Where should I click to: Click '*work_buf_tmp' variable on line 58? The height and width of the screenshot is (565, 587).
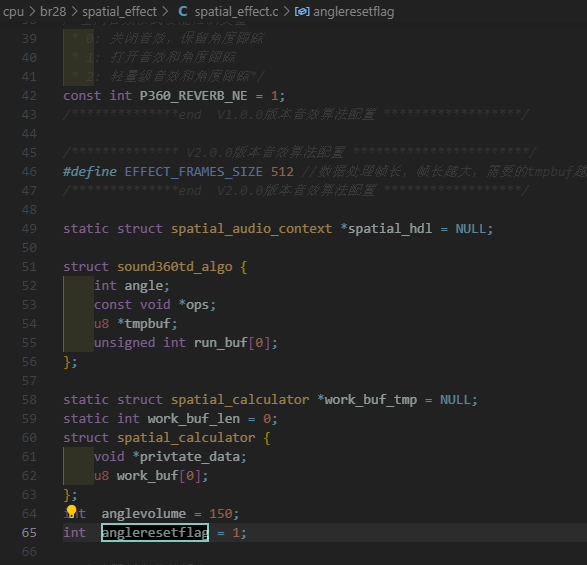pyautogui.click(x=367, y=400)
